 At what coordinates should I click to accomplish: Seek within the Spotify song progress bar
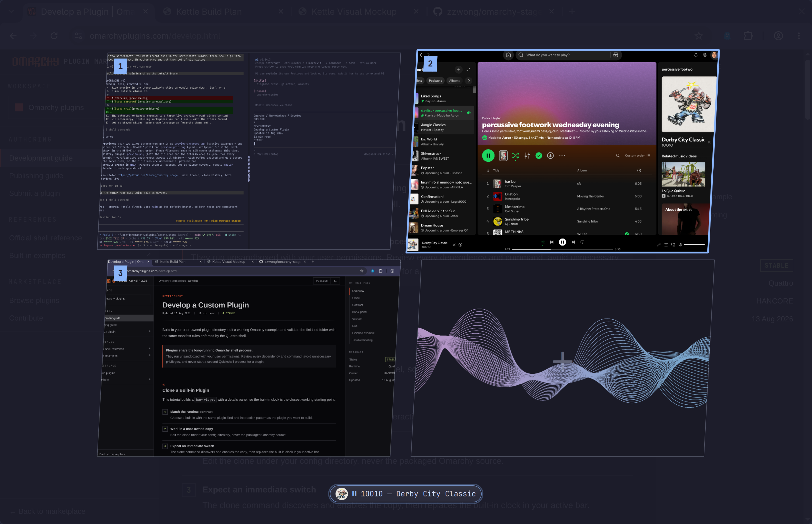click(x=562, y=249)
